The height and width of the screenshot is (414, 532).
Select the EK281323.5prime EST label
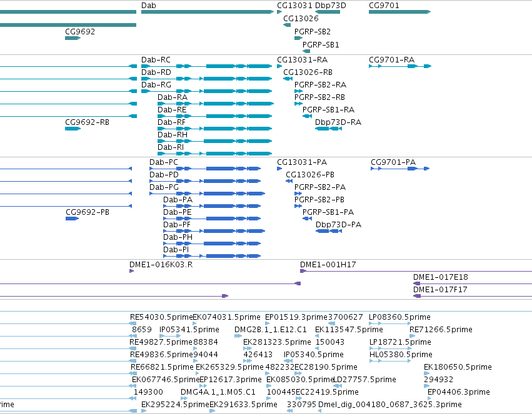coord(277,343)
